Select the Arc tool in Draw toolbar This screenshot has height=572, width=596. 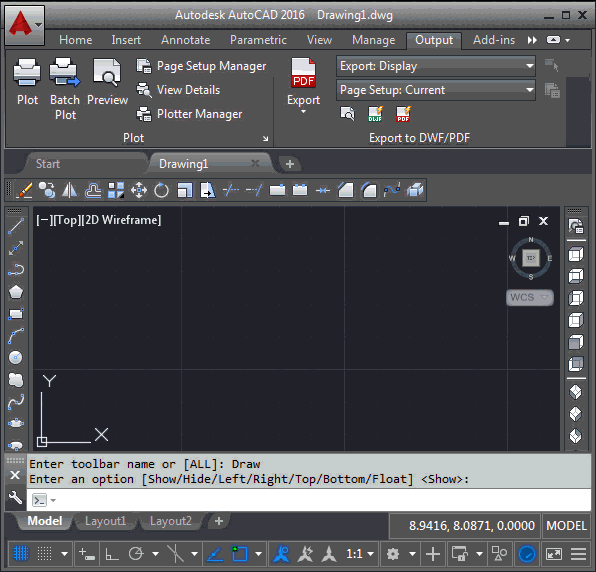16,336
